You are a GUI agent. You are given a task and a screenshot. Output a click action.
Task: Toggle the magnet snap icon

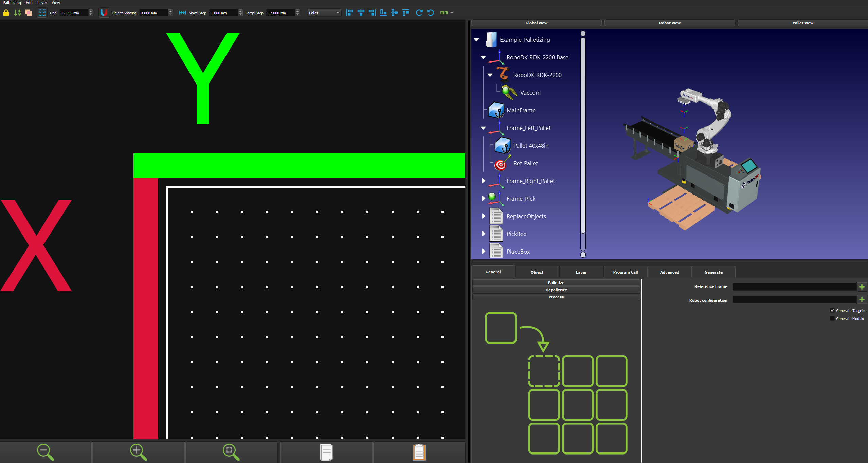coord(104,13)
